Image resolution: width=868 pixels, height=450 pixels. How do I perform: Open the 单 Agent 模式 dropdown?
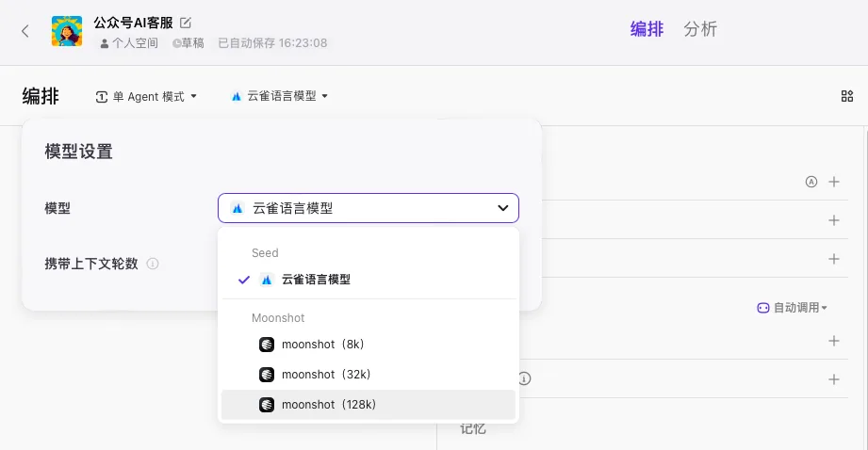[146, 97]
